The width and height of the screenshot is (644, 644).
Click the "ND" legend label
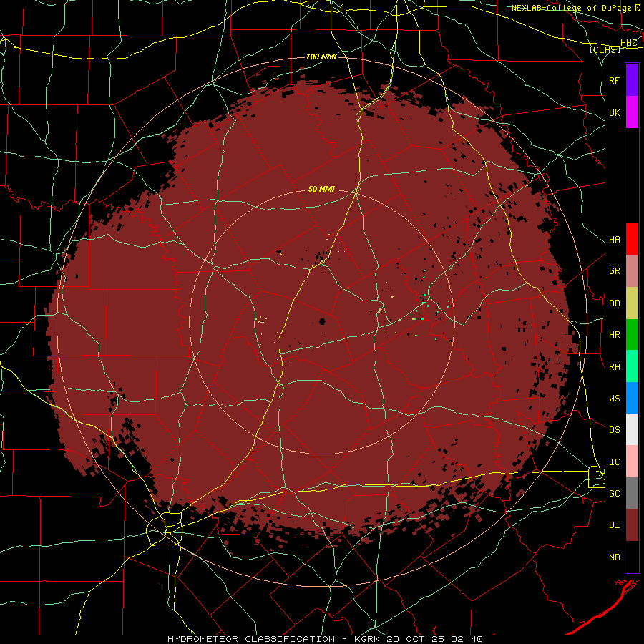coord(614,557)
